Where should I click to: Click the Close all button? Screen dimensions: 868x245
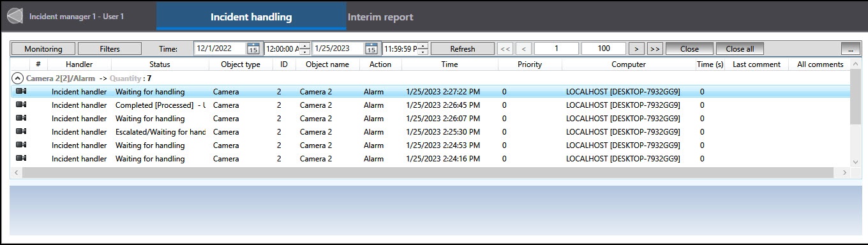pos(740,48)
